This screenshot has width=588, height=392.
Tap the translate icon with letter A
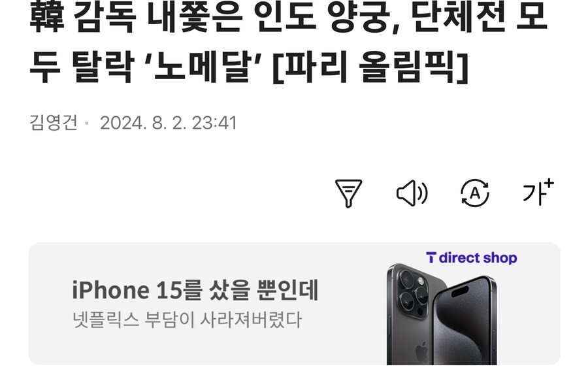[x=475, y=193]
